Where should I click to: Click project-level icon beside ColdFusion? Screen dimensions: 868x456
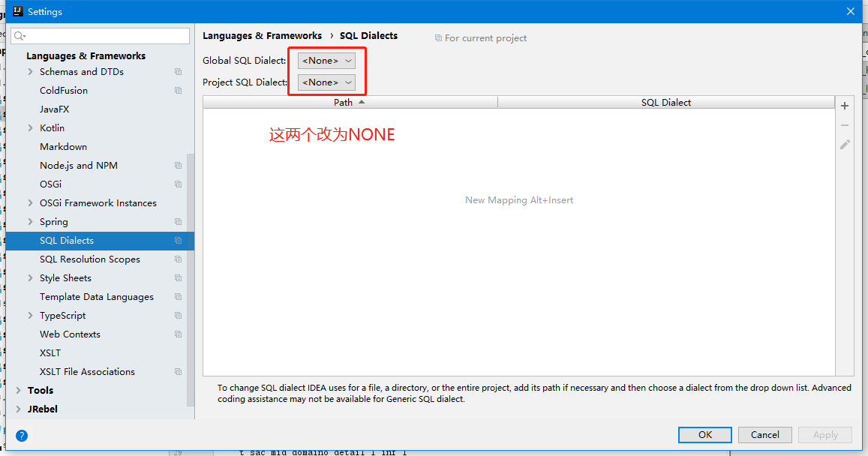[179, 91]
